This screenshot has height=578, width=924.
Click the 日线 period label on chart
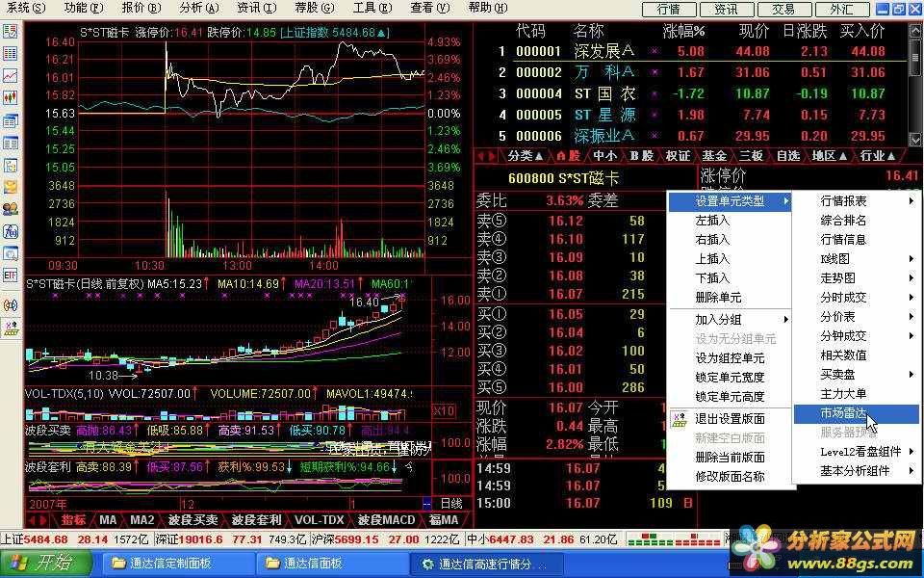click(x=451, y=503)
